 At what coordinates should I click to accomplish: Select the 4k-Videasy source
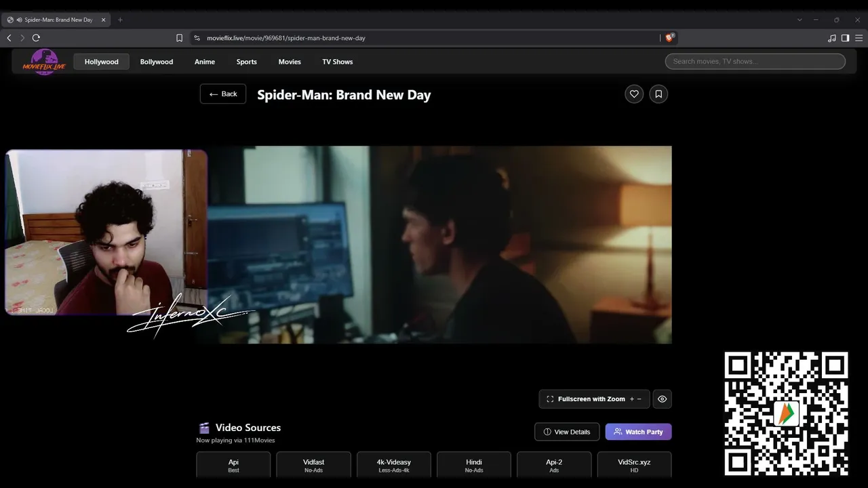(394, 465)
